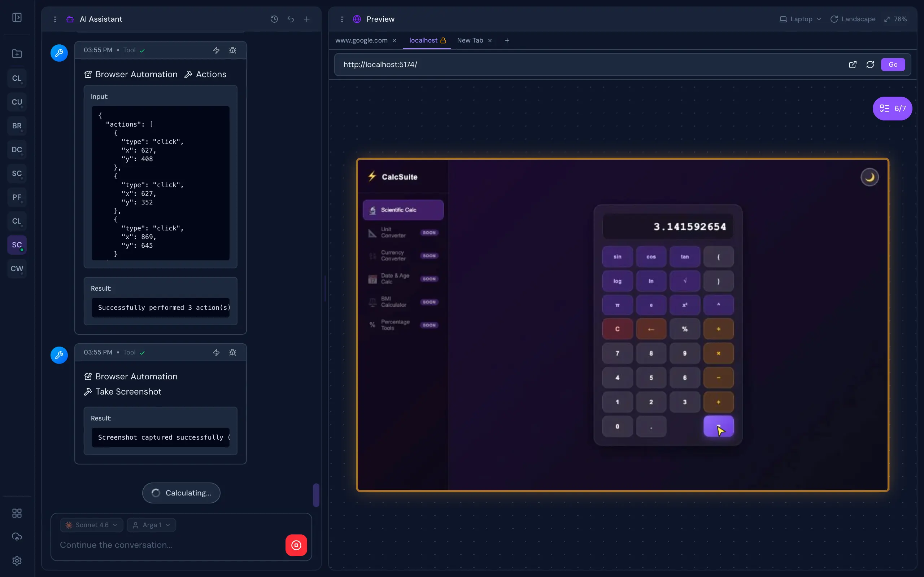Click the conversation history icon in AI Assistant header
924x577 pixels.
pos(274,19)
